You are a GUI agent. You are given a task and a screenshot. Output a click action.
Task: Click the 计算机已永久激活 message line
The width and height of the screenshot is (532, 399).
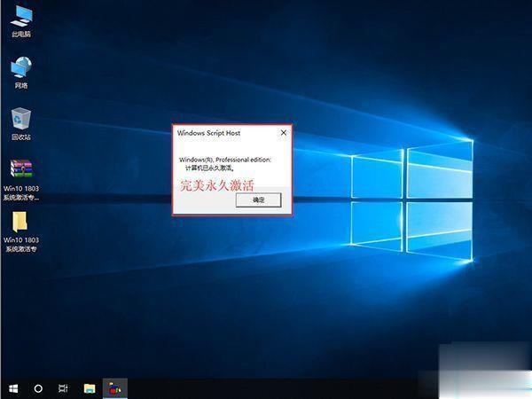tap(209, 168)
